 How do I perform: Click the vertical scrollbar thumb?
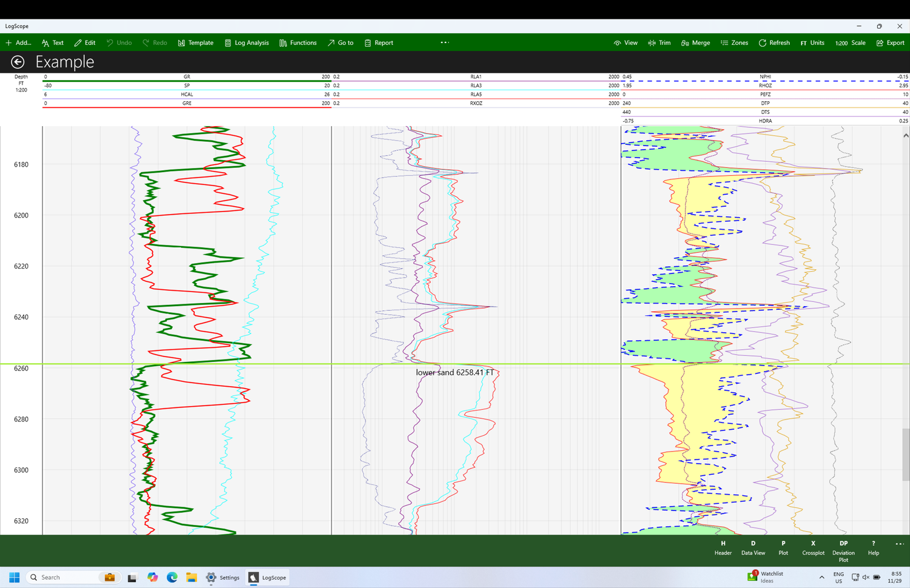[x=906, y=455]
